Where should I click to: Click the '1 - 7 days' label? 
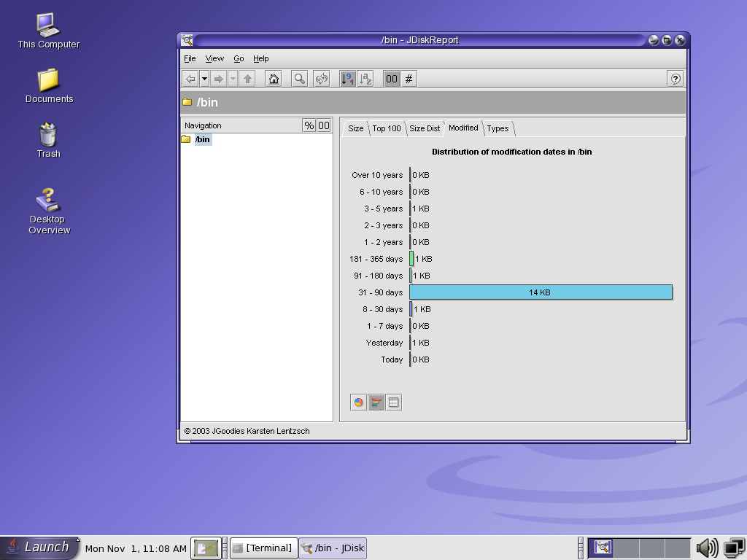(x=385, y=326)
